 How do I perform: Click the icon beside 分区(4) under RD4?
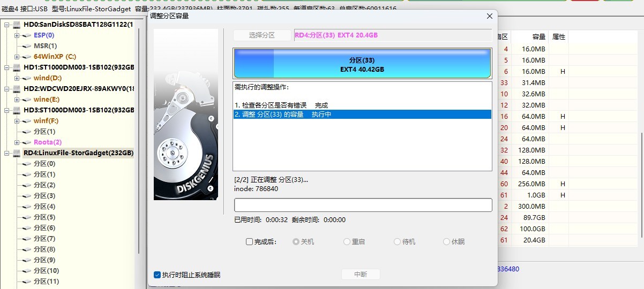[27, 207]
